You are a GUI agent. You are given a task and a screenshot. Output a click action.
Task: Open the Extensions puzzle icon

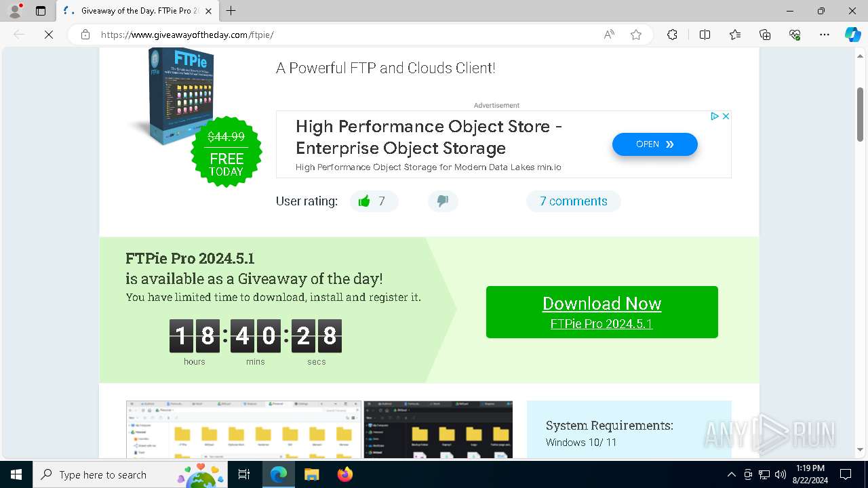tap(672, 35)
